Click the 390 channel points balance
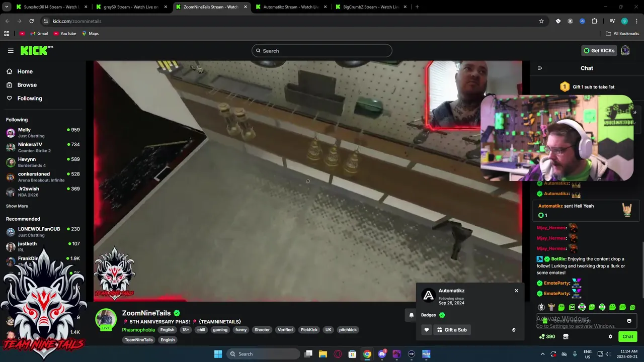This screenshot has height=362, width=644. [x=547, y=337]
